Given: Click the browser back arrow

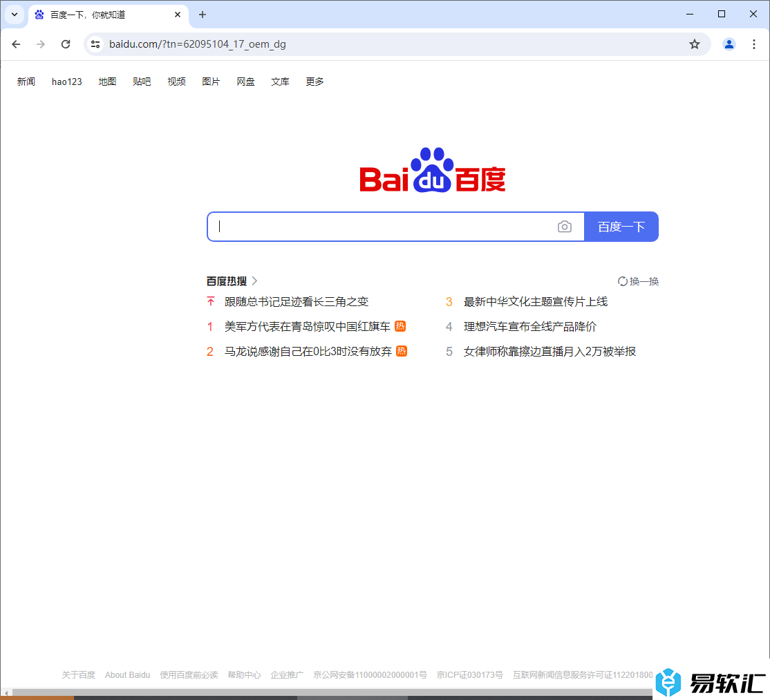Looking at the screenshot, I should point(16,44).
